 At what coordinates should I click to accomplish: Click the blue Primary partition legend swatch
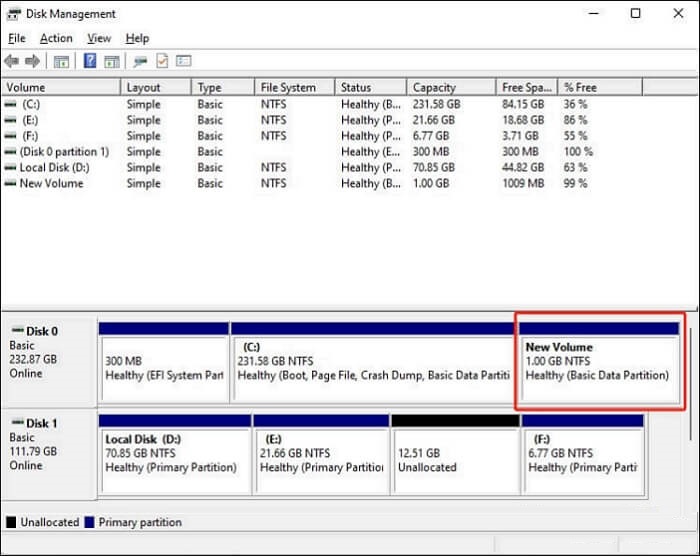[x=89, y=522]
